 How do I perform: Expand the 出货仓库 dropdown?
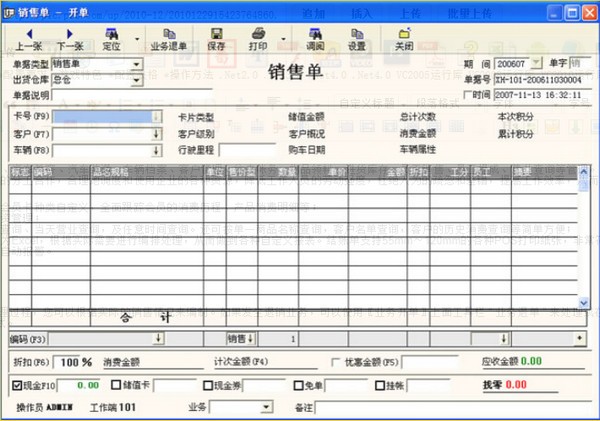click(137, 80)
